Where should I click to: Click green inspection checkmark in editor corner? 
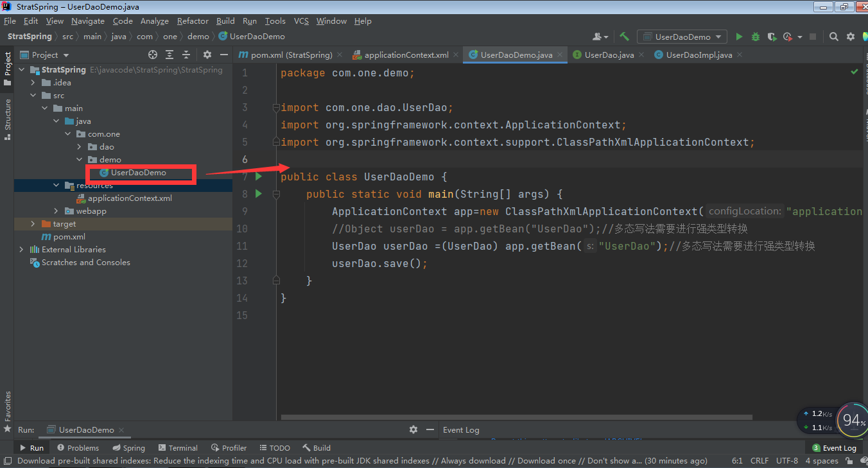pos(855,72)
